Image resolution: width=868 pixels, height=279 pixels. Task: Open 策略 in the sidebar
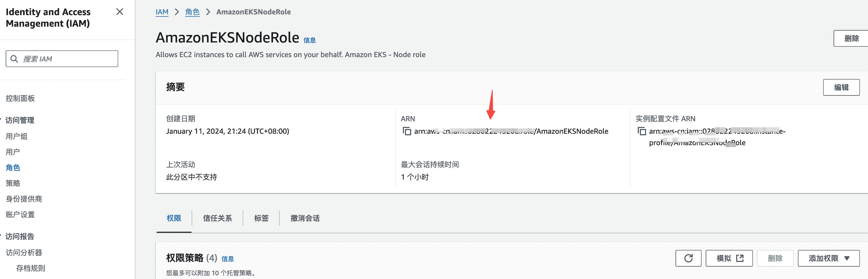13,183
